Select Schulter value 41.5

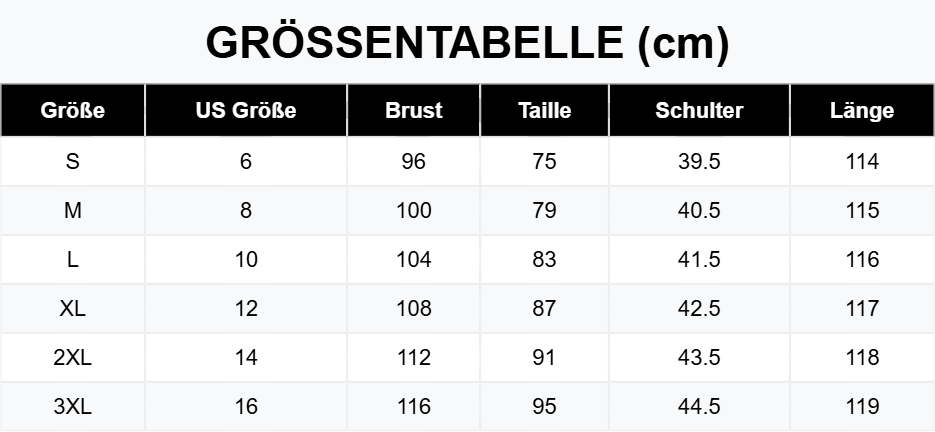(699, 259)
